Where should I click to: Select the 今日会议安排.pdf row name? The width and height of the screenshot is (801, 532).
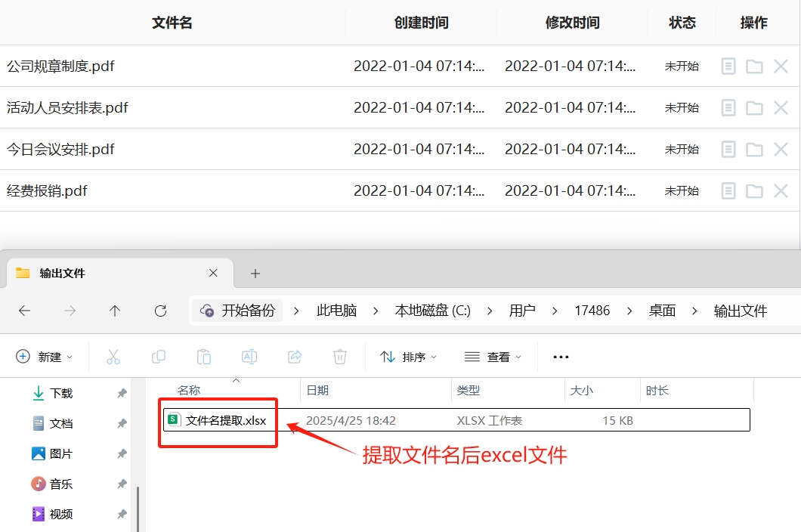coord(60,149)
